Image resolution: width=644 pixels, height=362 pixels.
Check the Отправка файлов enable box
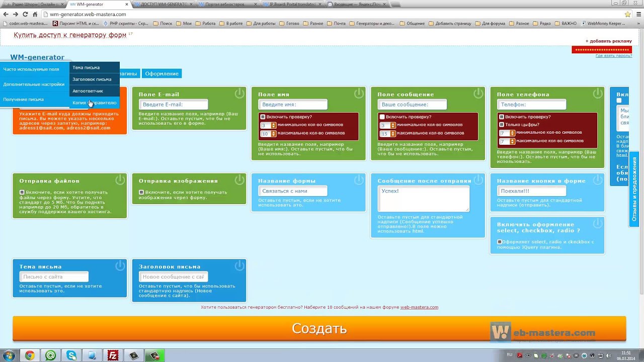(22, 192)
